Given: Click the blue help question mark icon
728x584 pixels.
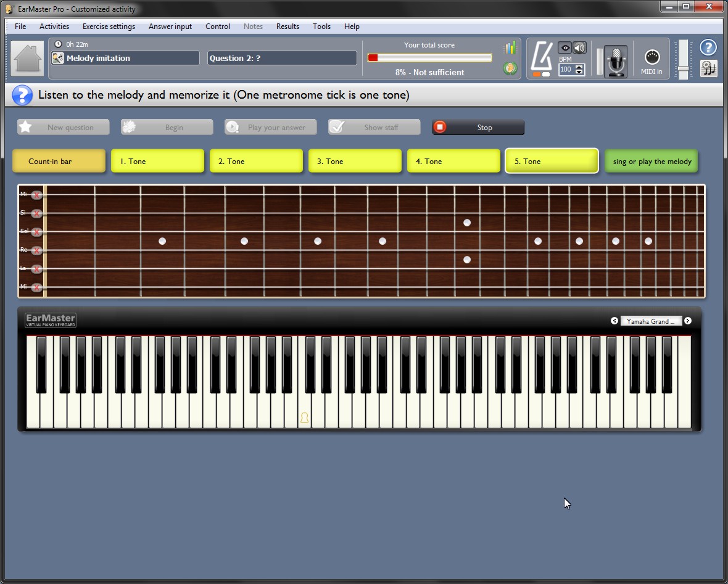Looking at the screenshot, I should click(708, 48).
